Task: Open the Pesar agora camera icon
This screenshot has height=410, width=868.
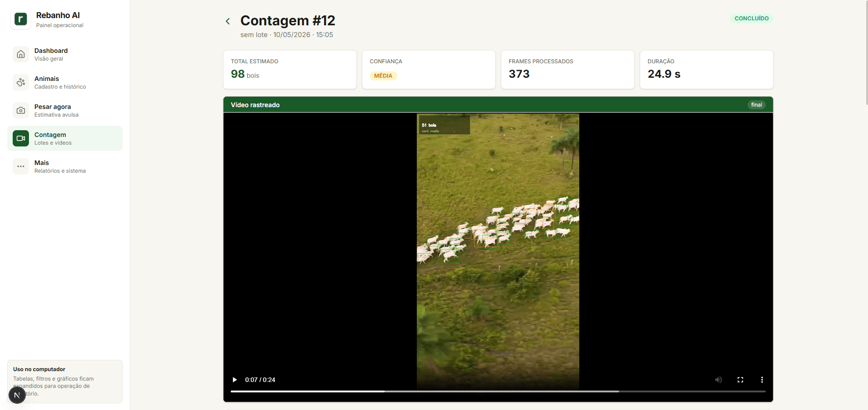Action: 21,110
